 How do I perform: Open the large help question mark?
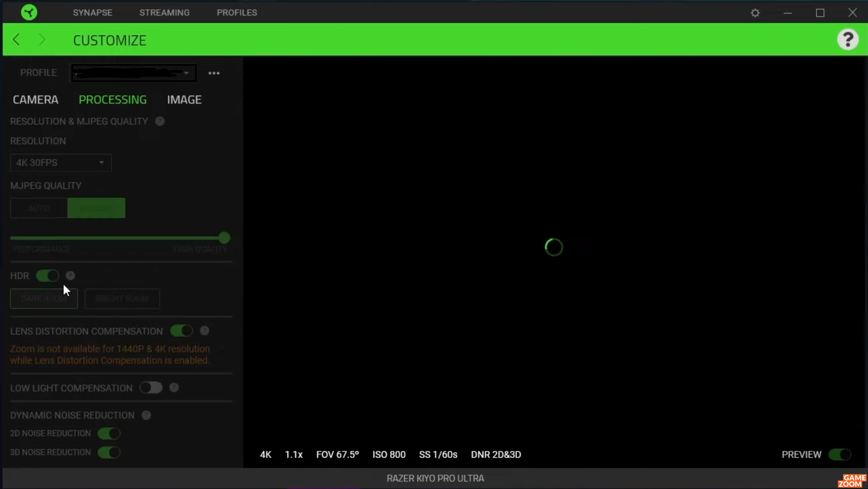pyautogui.click(x=848, y=40)
